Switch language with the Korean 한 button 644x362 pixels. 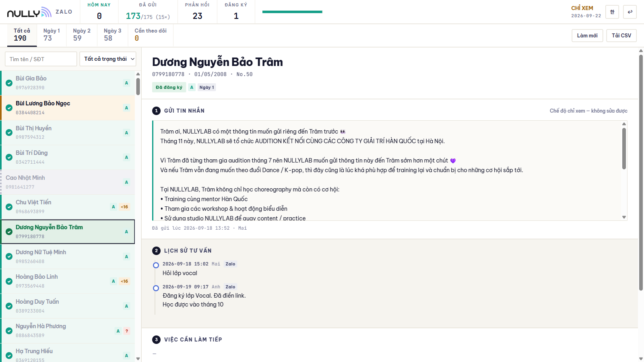click(x=612, y=12)
